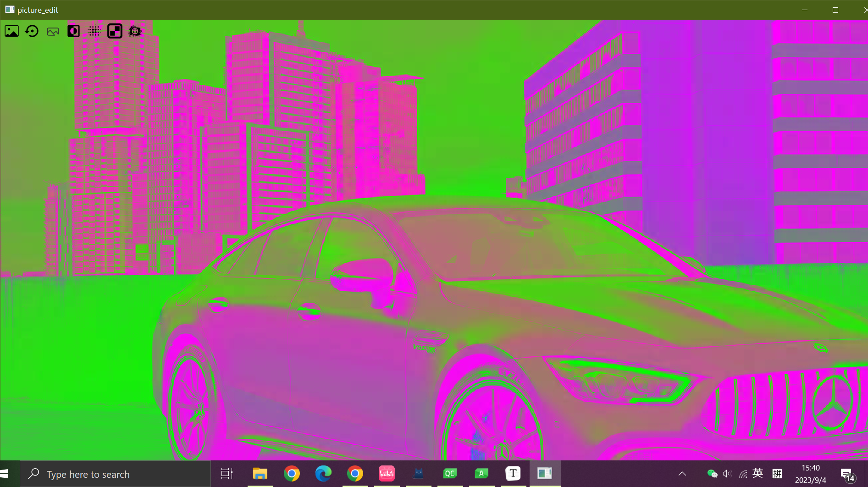The image size is (868, 487).
Task: Select the second landscape image tool
Action: (x=52, y=31)
